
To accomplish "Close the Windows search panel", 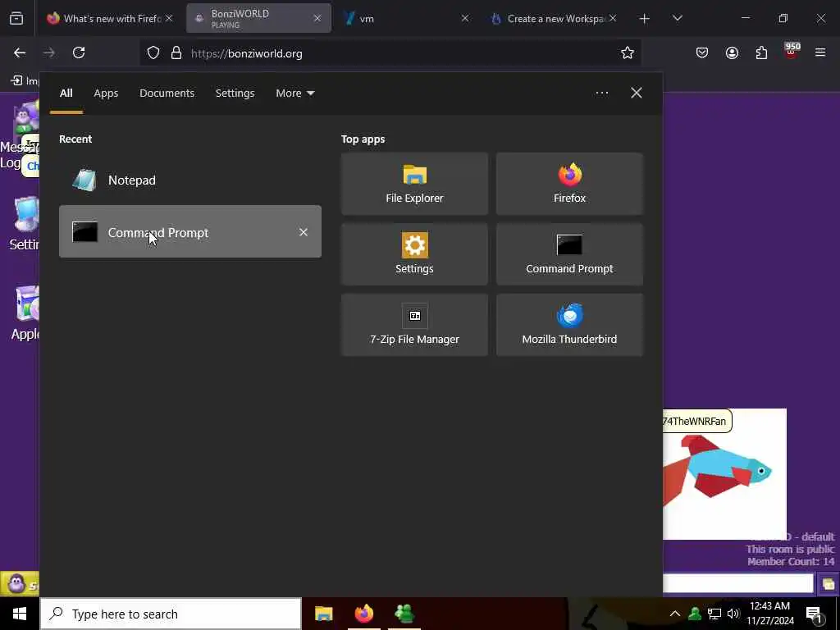I will [x=636, y=93].
